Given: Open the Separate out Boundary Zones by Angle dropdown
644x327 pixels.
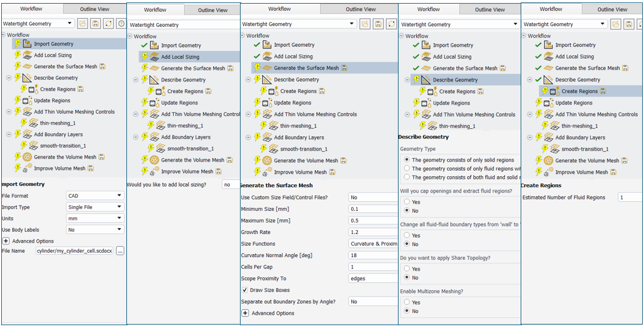Looking at the screenshot, I should click(373, 301).
